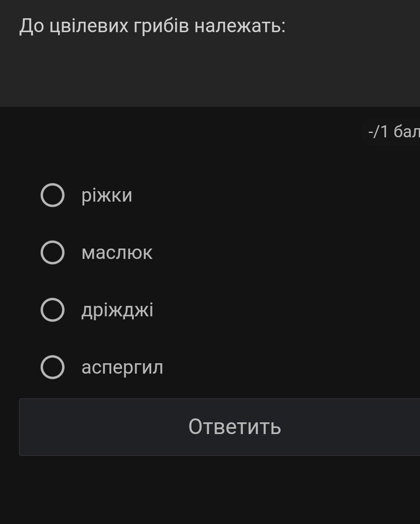Tap the аспергил answer label text
The height and width of the screenshot is (524, 420).
pyautogui.click(x=122, y=368)
